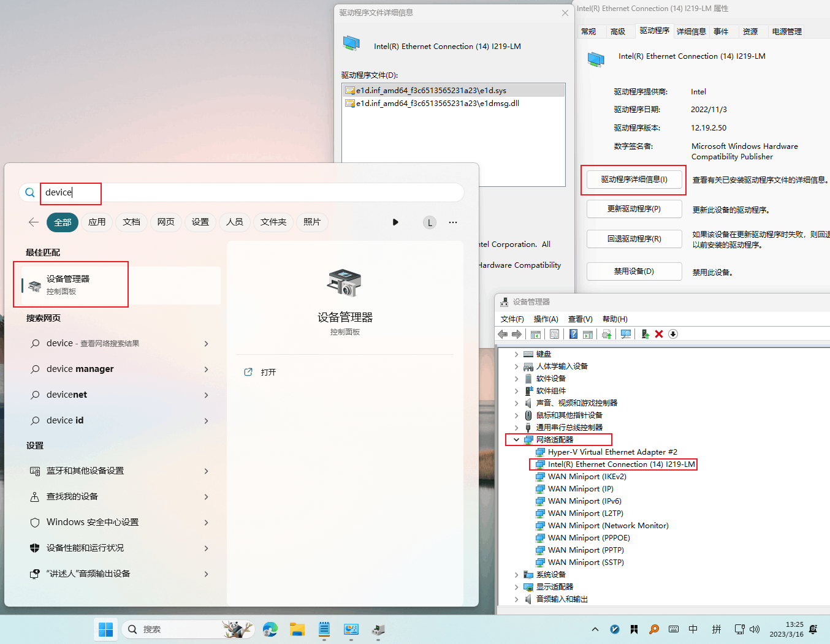Click the 更新驱动程序(P) button
Image resolution: width=830 pixels, height=644 pixels.
click(x=634, y=209)
